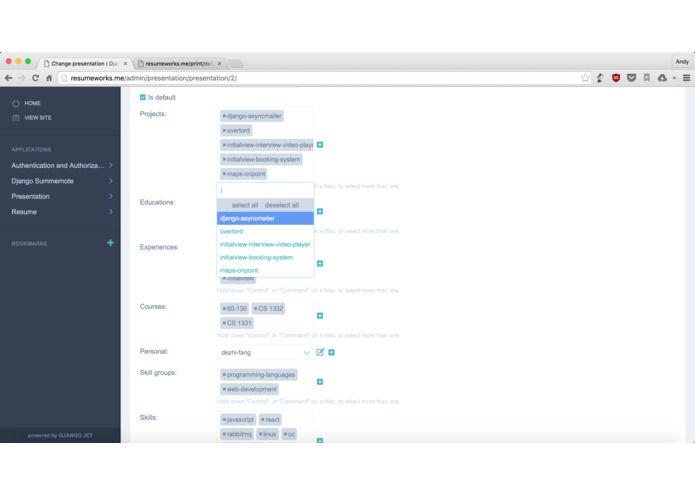Go to browser home icon
Image resolution: width=695 pixels, height=494 pixels.
click(49, 78)
